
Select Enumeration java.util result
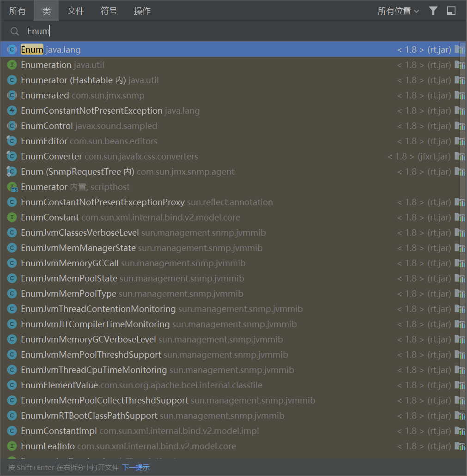233,65
